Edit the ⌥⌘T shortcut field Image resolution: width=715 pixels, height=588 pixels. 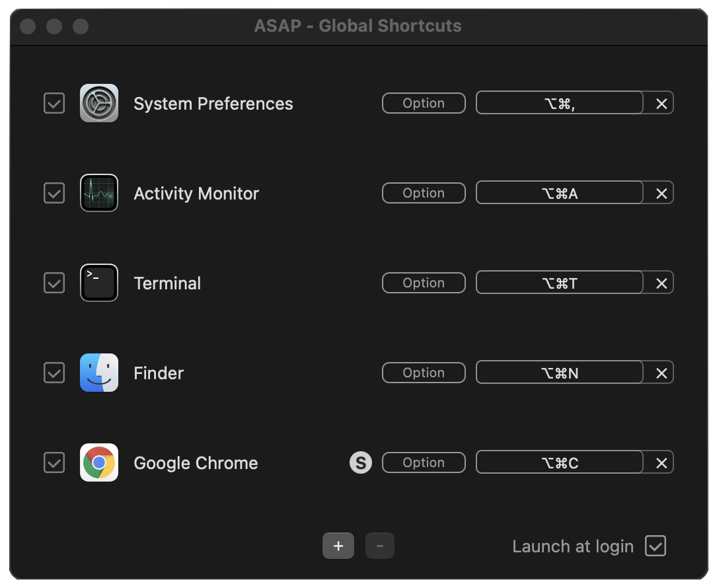[x=560, y=283]
